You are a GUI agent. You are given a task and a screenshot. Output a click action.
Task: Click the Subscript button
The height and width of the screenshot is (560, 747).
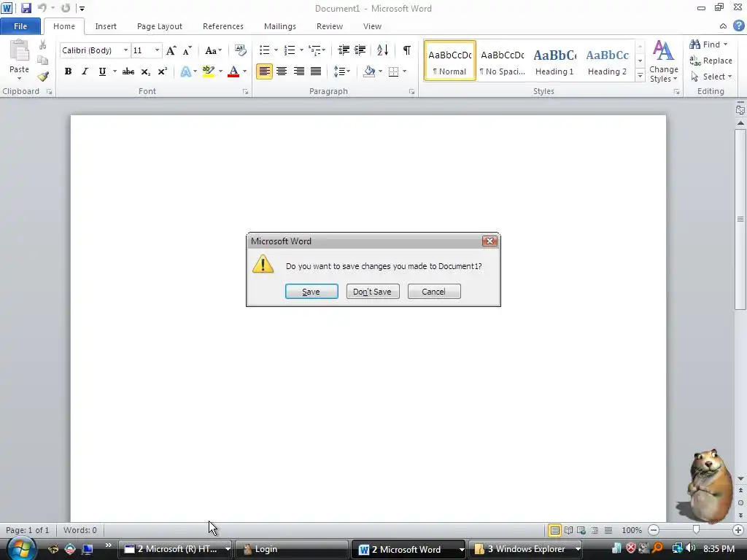tap(145, 71)
